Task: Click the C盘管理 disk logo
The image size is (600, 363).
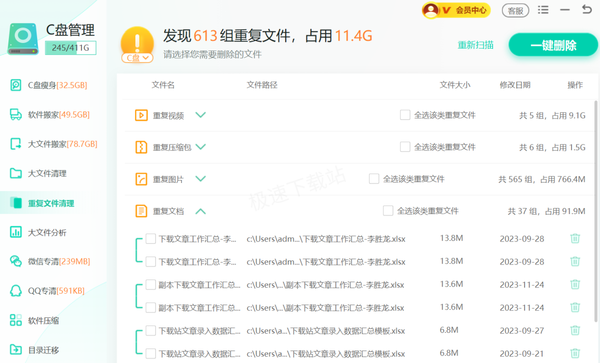Action: click(23, 39)
